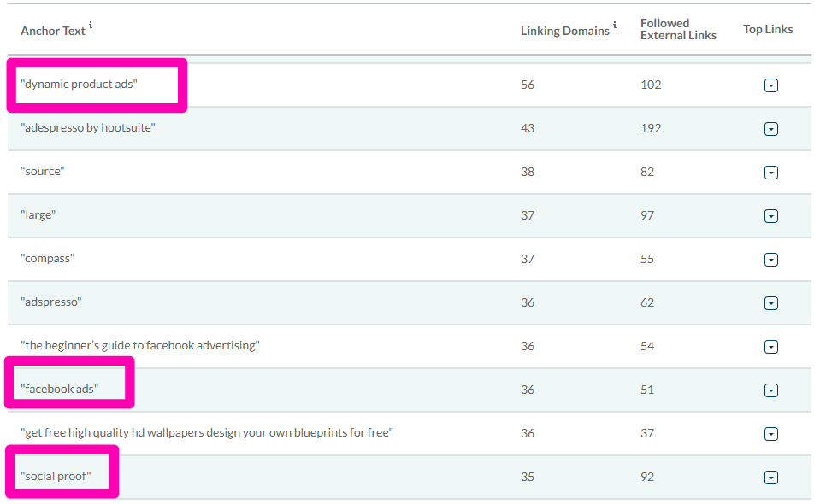Image resolution: width=826 pixels, height=504 pixels.
Task: Sort by Followed External Links header
Action: pos(678,29)
